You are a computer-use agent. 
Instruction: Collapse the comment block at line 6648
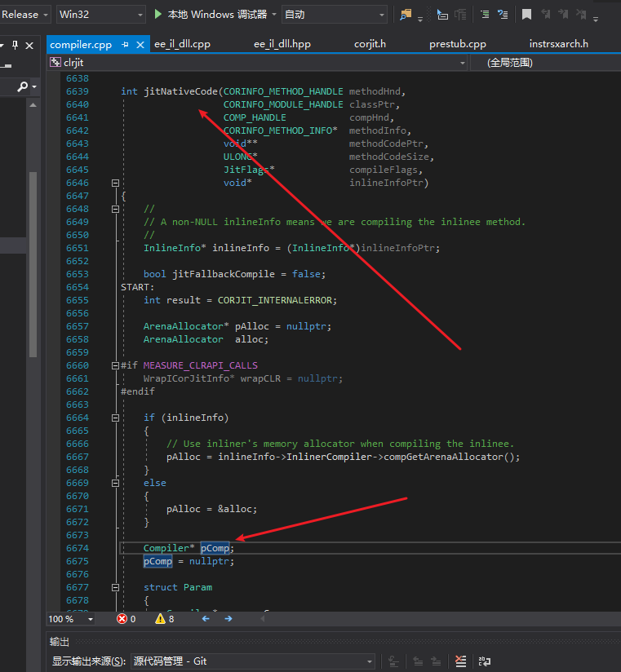115,209
